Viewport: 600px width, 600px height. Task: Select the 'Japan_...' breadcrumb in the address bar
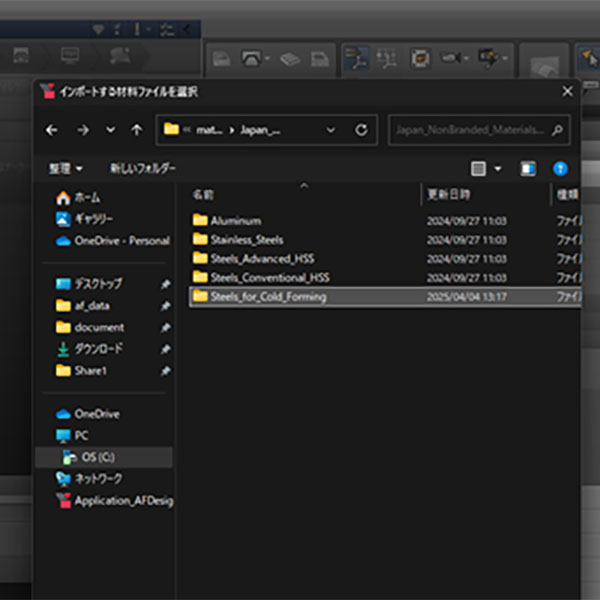(261, 130)
